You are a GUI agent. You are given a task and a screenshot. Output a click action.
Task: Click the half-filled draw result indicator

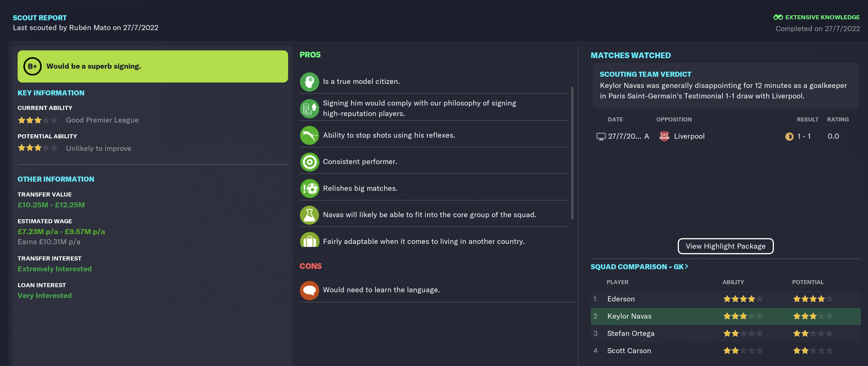[x=789, y=137]
